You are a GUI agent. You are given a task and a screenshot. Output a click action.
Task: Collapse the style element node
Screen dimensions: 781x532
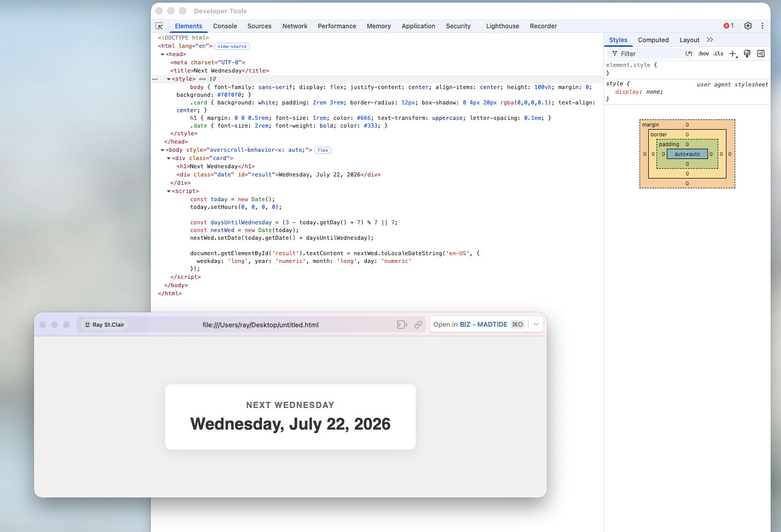point(169,79)
